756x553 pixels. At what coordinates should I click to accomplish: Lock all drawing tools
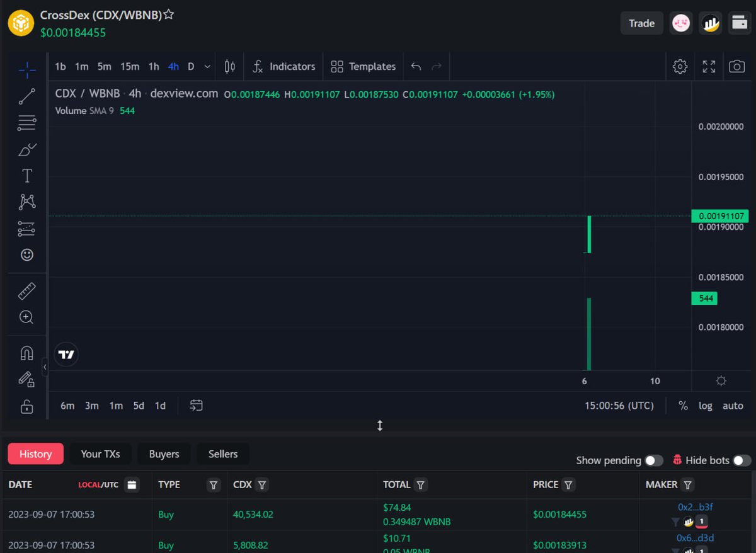click(x=26, y=406)
